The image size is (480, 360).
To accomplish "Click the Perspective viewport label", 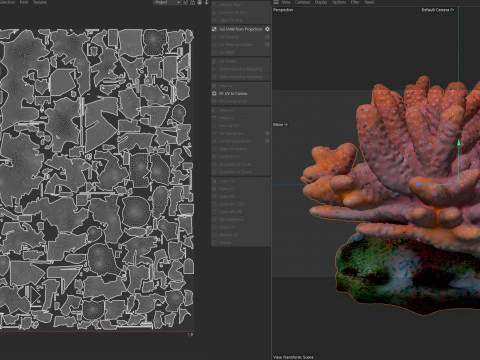I will point(283,10).
